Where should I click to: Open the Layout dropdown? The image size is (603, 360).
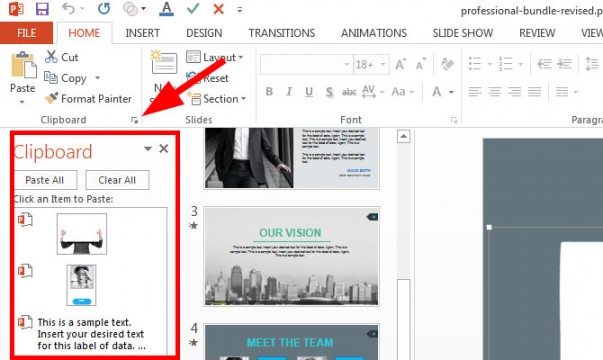[x=215, y=57]
